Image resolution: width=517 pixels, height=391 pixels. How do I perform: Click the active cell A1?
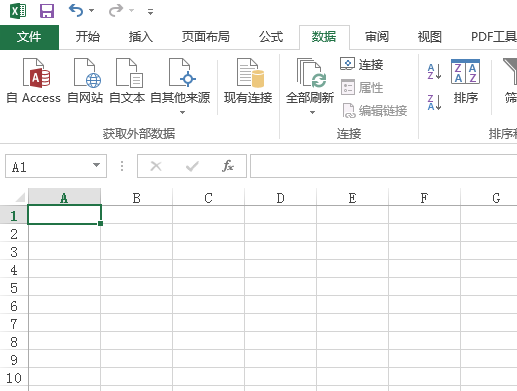tap(64, 214)
